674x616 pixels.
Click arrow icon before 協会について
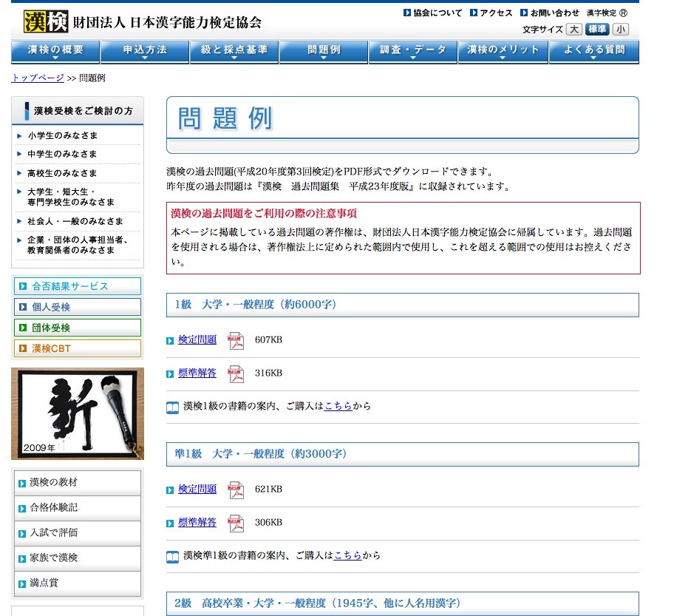pos(407,13)
